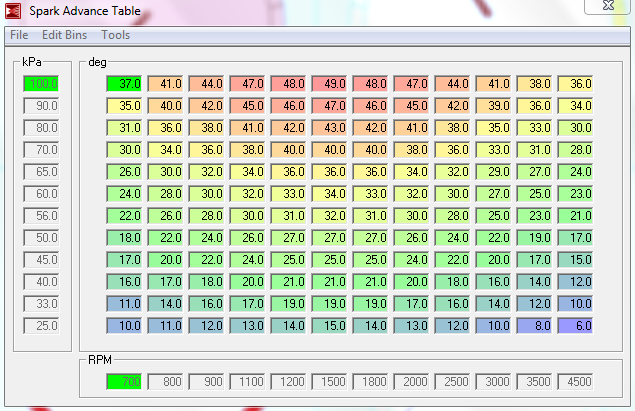Click the 1800 RPM bin field
The image size is (635, 411).
371,381
